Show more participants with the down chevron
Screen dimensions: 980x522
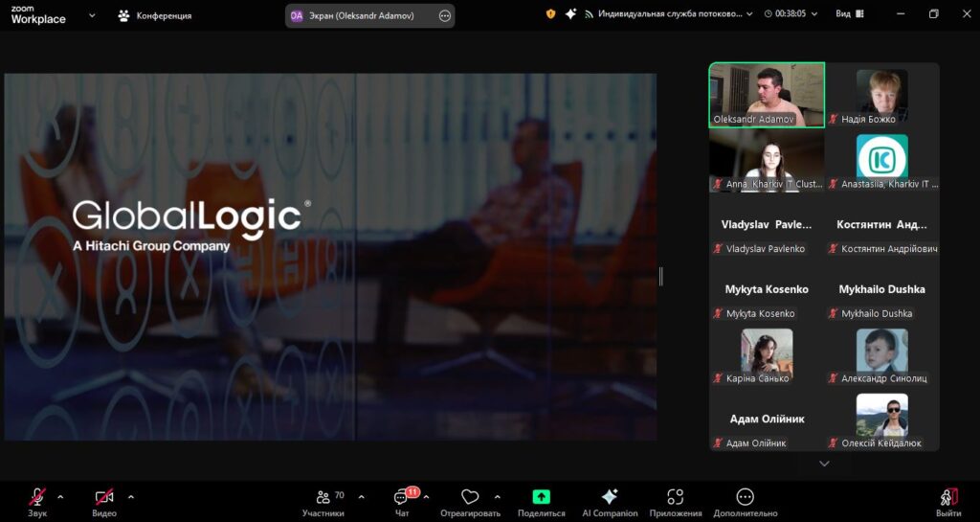click(824, 464)
